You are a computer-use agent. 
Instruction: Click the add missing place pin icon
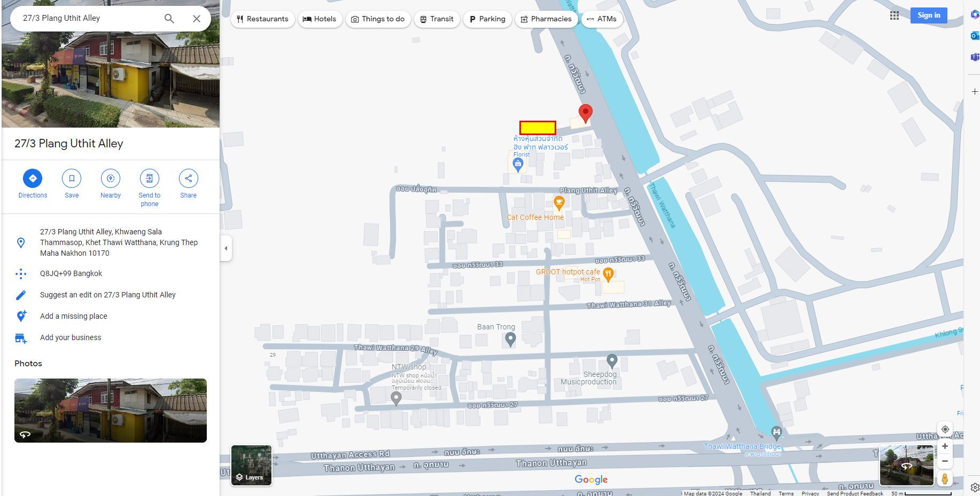pyautogui.click(x=21, y=316)
